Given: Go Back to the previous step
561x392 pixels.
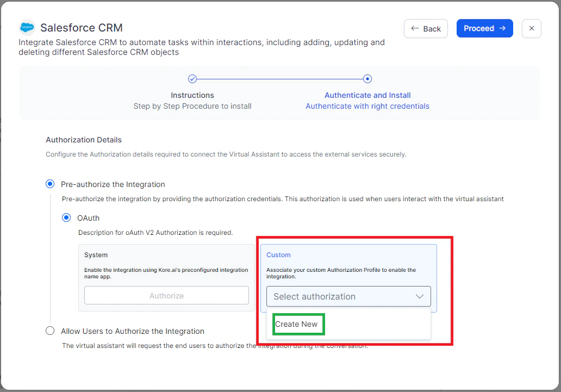Looking at the screenshot, I should click(x=426, y=28).
